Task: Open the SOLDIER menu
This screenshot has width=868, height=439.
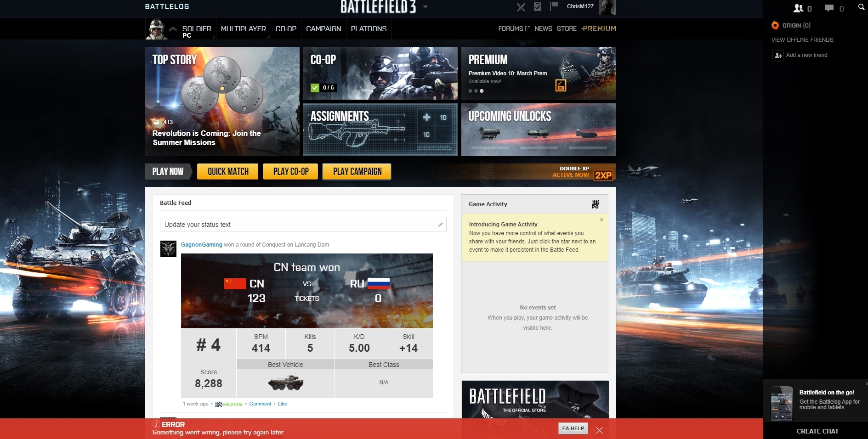Action: pos(197,28)
